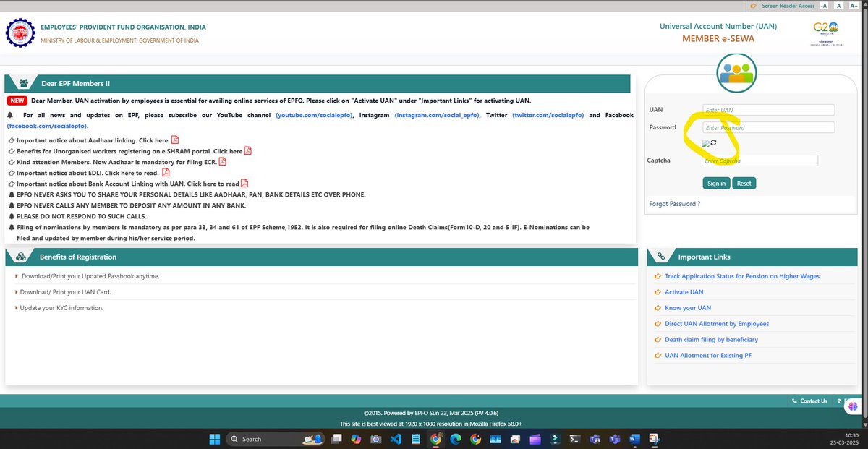Focus the Enter Password field
The image size is (868, 449).
click(x=769, y=127)
